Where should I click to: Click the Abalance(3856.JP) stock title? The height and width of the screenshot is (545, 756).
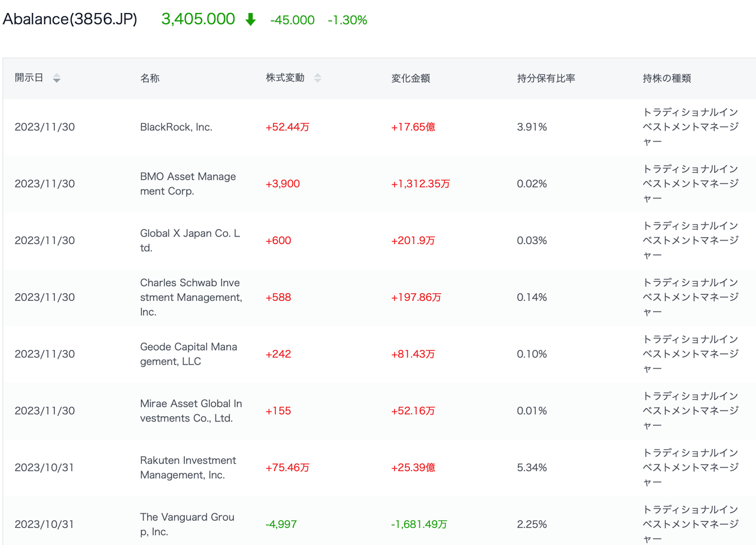pos(70,20)
